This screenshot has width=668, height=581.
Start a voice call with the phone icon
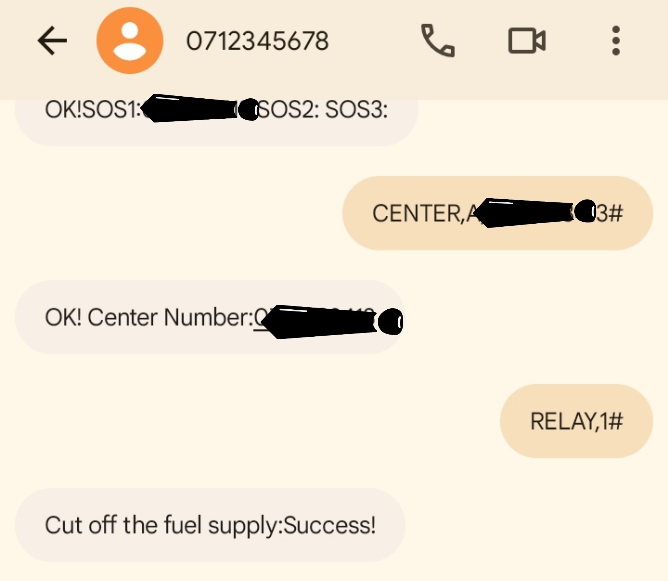click(437, 40)
